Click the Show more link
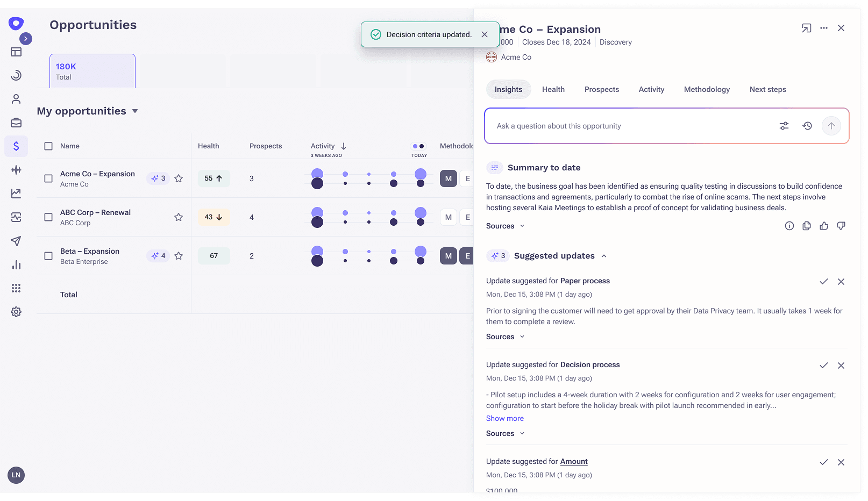Screen dimensions: 868x501 click(x=504, y=418)
